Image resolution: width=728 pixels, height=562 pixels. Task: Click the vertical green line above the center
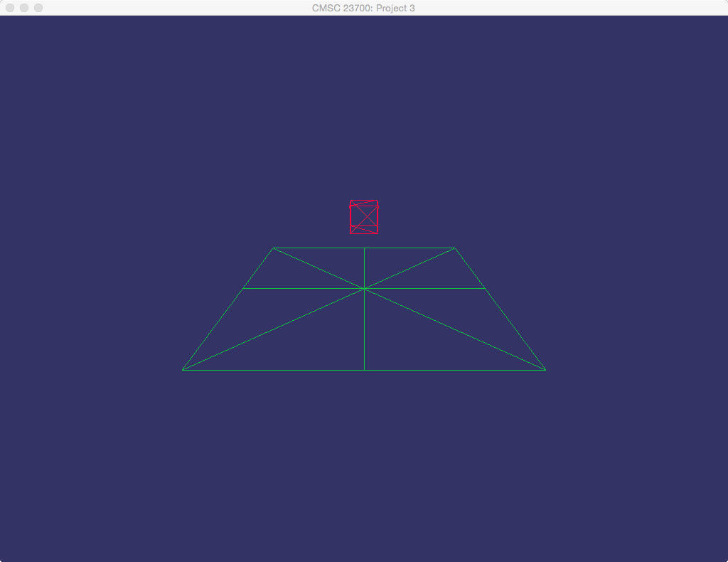point(364,268)
